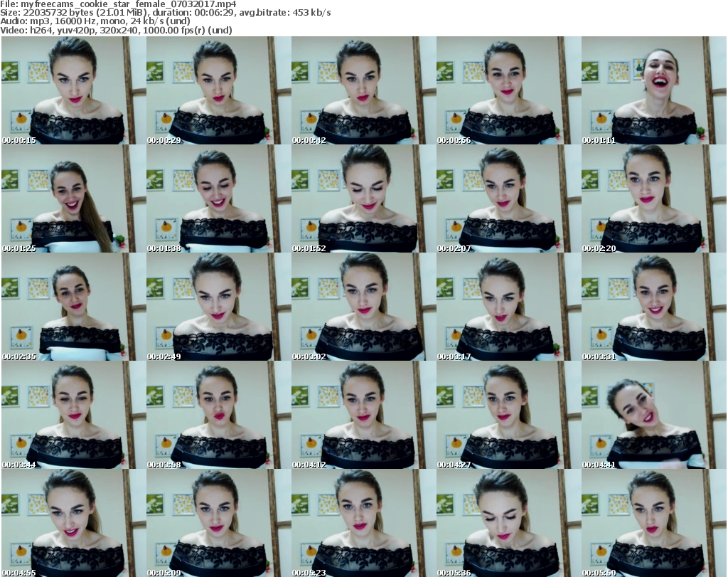Click the 'Audio: mp3, 16000 Hz' line
The image size is (728, 577).
(95, 21)
